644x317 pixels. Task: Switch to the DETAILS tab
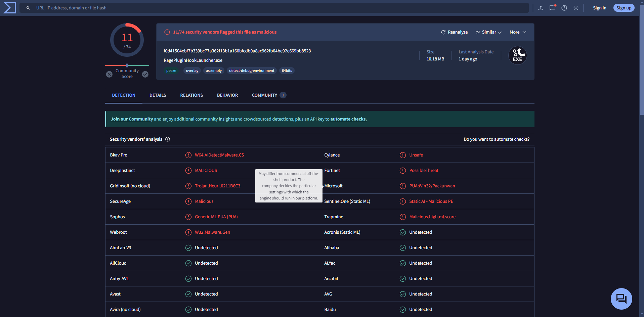pos(158,95)
